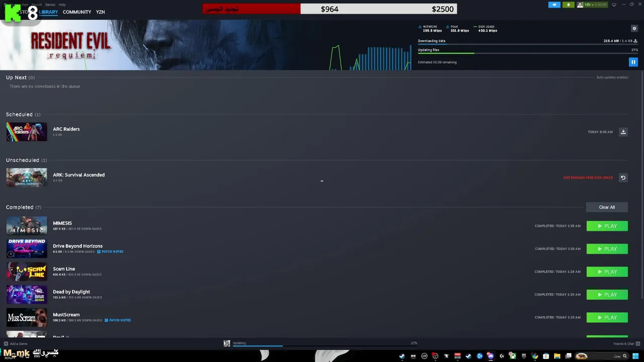Retry ARK: Survival Ascended update icon
The image size is (644, 362).
point(623,177)
